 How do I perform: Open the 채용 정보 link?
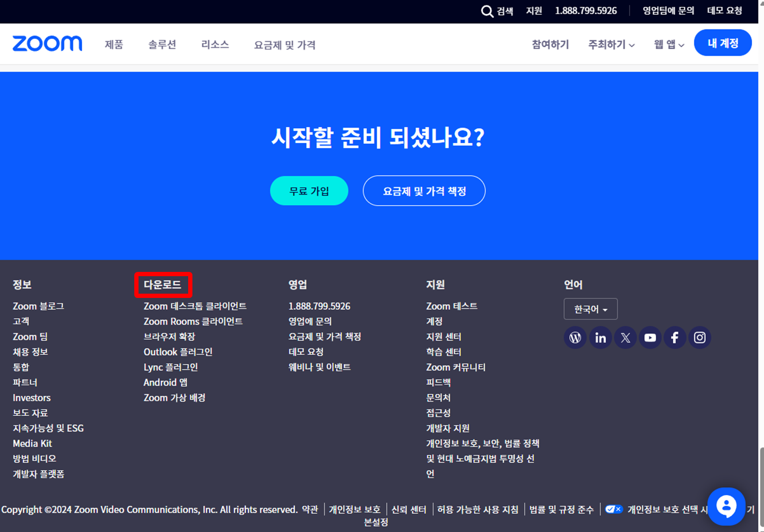(x=30, y=352)
